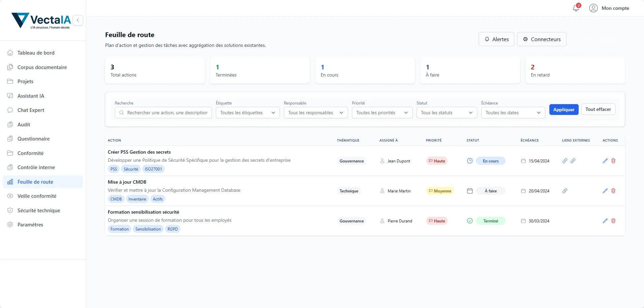Open the Tous les responsables dropdown
This screenshot has width=644, height=308.
316,113
